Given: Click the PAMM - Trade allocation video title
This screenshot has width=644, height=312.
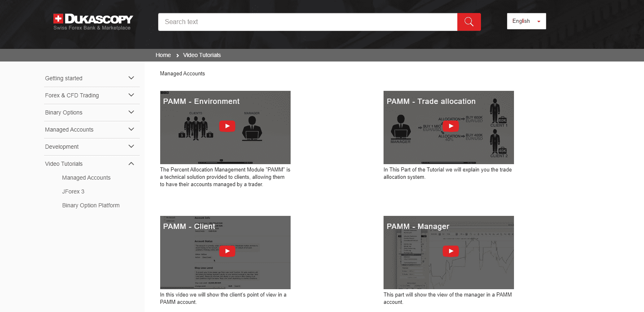Looking at the screenshot, I should [431, 101].
